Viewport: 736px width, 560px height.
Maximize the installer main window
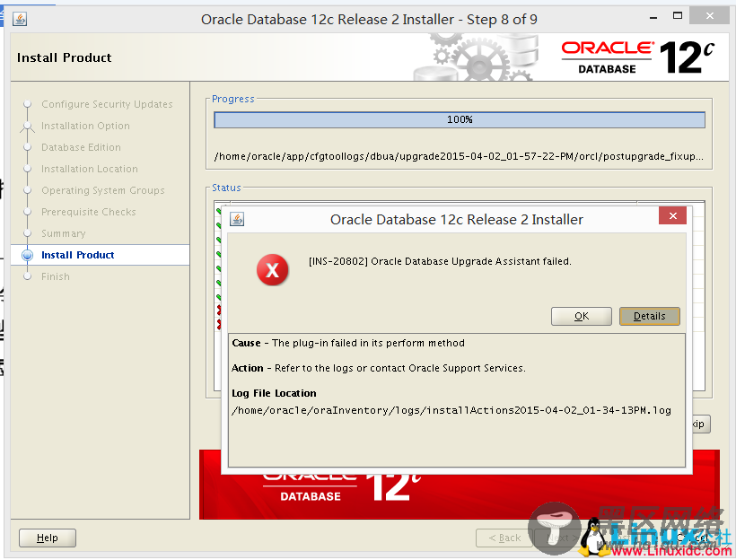point(678,16)
